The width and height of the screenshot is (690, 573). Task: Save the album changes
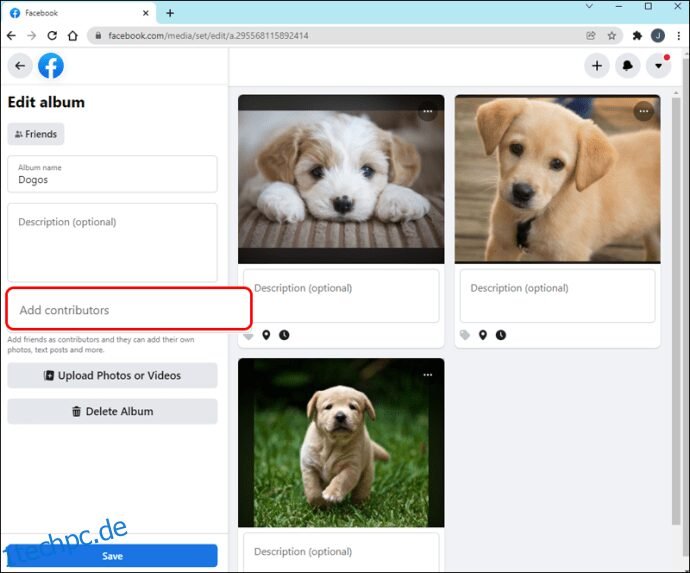click(x=112, y=556)
